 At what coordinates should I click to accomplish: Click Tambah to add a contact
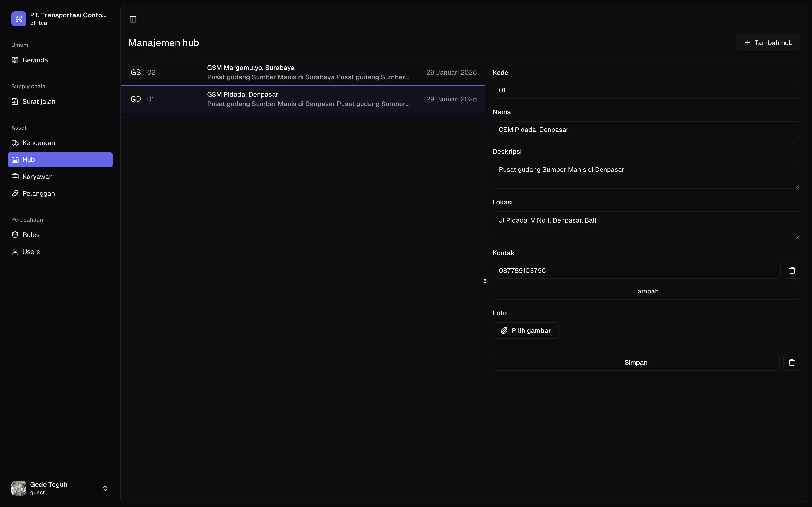point(646,291)
